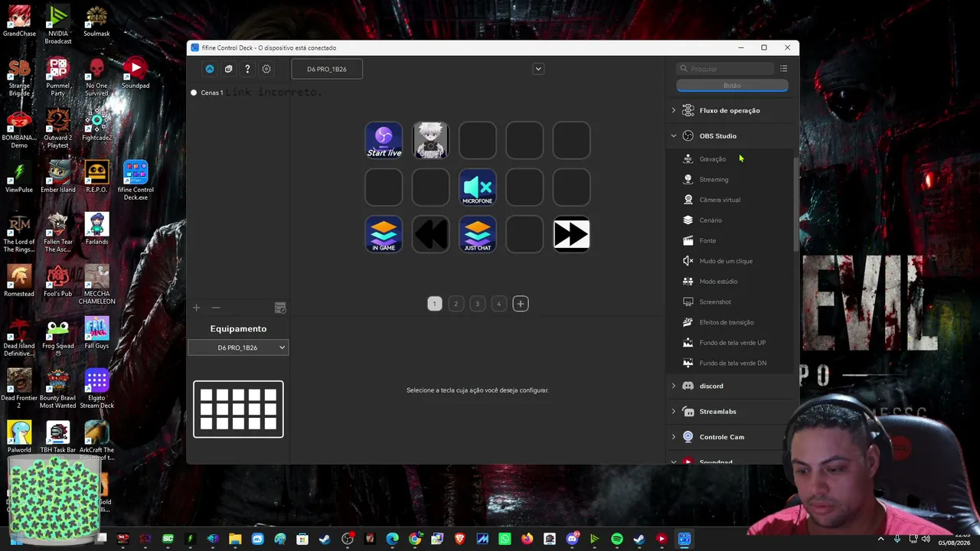This screenshot has width=980, height=551.
Task: Click the Procurar search field
Action: 726,69
